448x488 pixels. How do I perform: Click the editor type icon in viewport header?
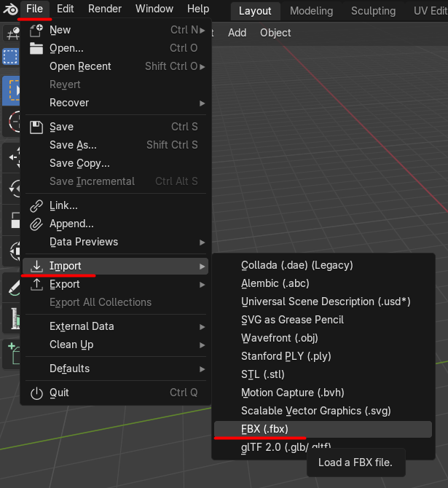coord(12,34)
